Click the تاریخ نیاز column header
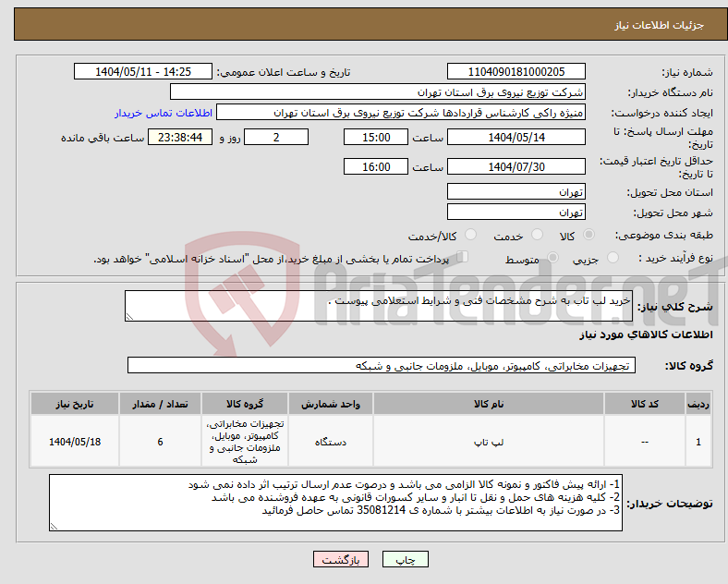The height and width of the screenshot is (584, 728). [75, 404]
